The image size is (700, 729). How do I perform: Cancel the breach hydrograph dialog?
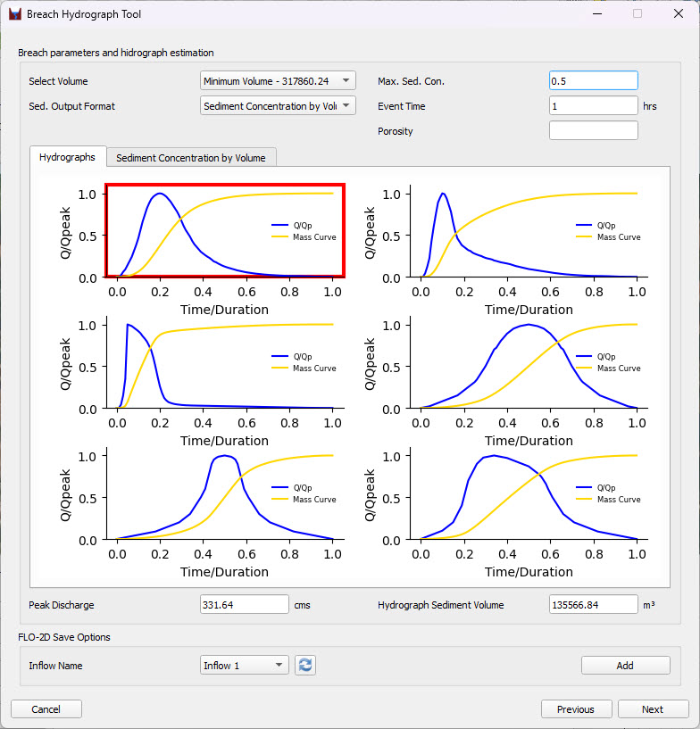[46, 709]
